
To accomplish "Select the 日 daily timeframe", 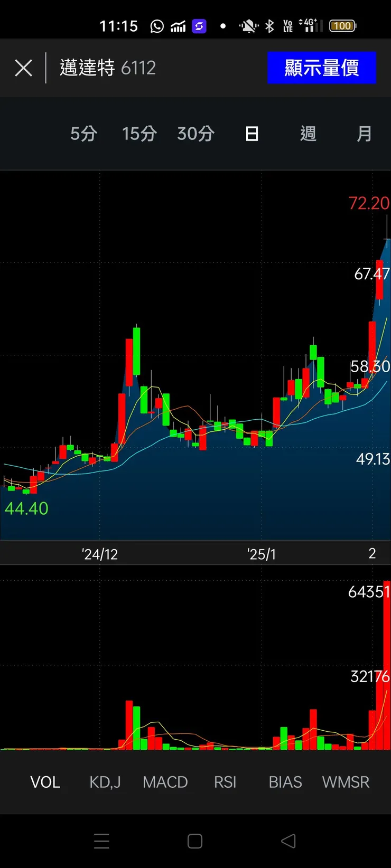I will (252, 134).
